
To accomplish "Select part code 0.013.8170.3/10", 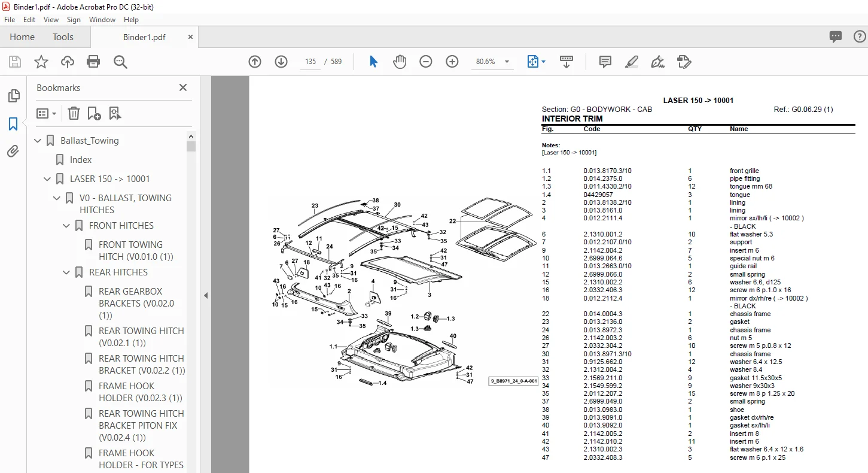I will [x=607, y=171].
